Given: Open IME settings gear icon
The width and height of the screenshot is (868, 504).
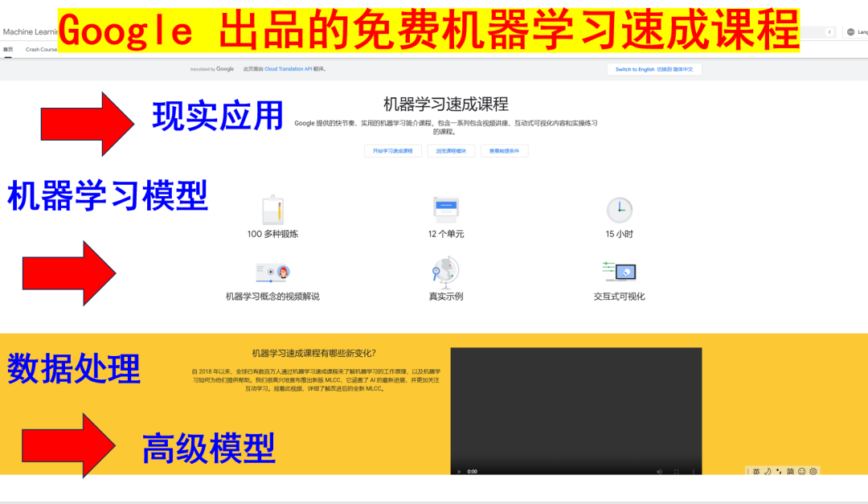Looking at the screenshot, I should [813, 472].
